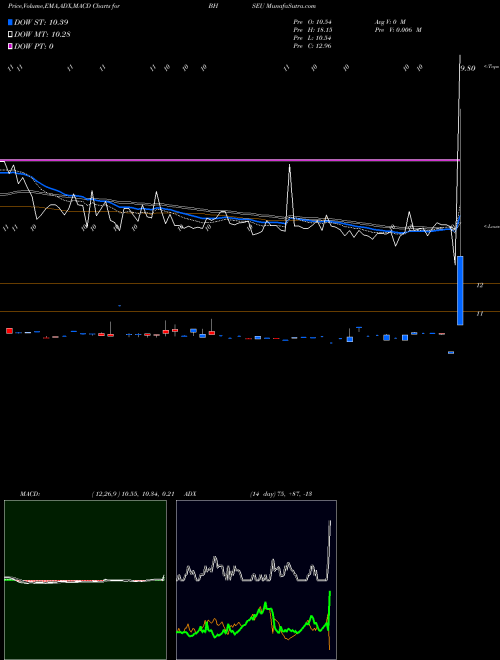Click inside the dark blue ADX chart panel
500x660 pixels.
pos(256,580)
